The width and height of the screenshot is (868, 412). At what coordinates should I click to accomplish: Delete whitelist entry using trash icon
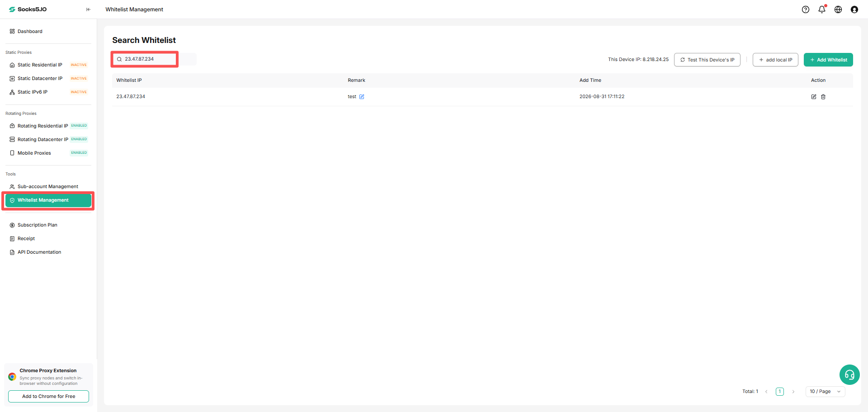point(823,97)
